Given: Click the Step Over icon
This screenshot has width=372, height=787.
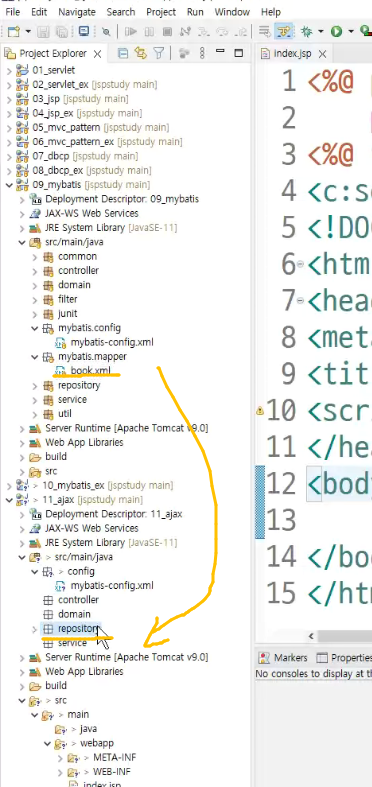Looking at the screenshot, I should coord(222,32).
